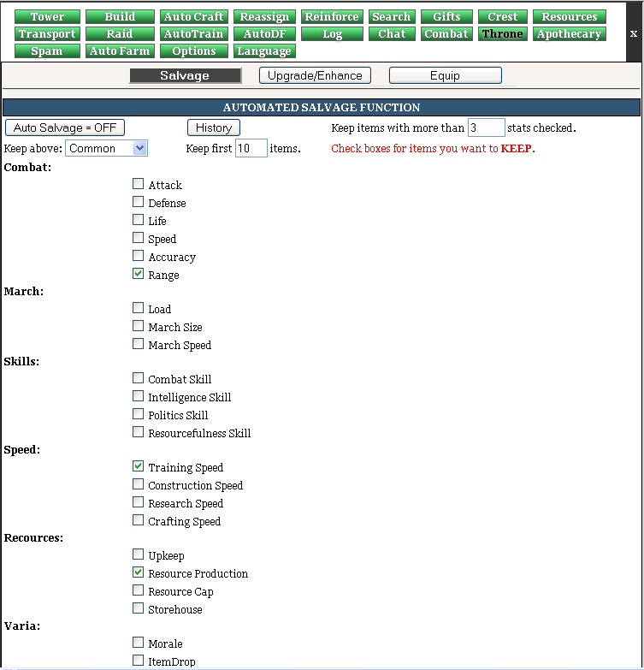Open the Reassign tab
The image size is (644, 670).
(x=264, y=16)
